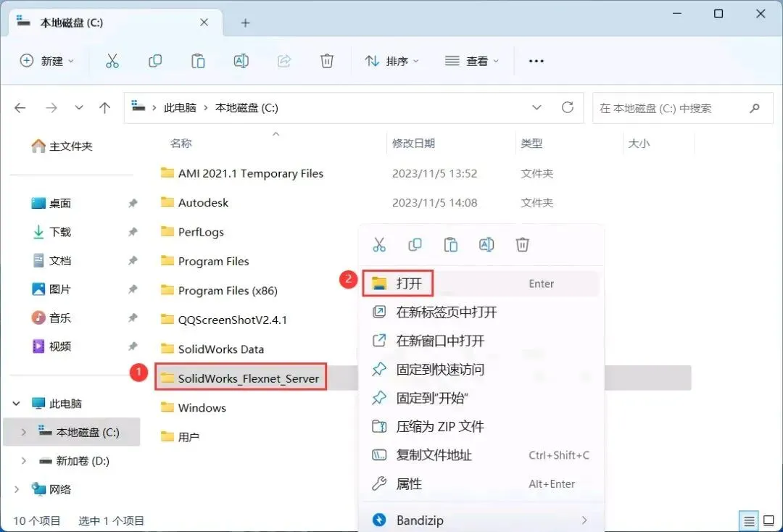Viewport: 783px width, 532px height.
Task: Choose 在新标签页中打开 from context menu
Action: (481, 312)
